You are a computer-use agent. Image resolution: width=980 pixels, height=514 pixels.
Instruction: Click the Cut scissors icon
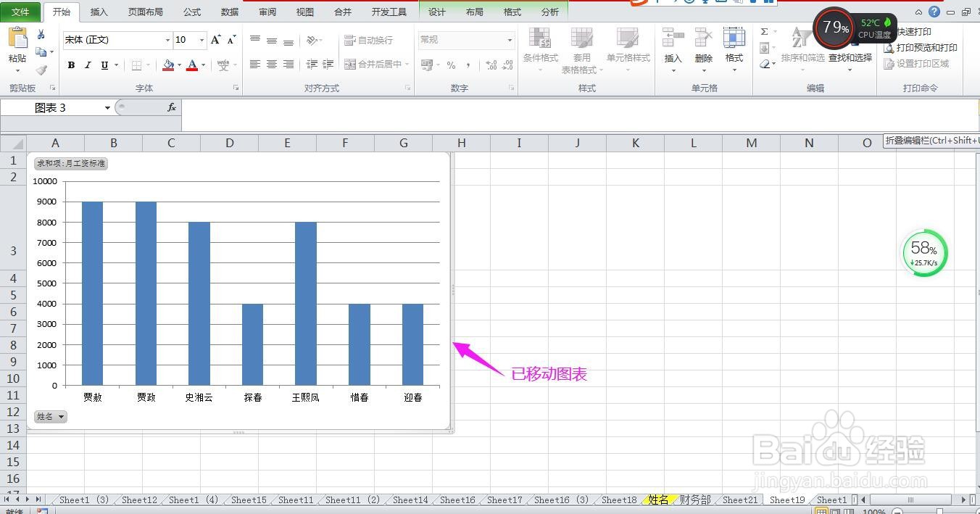point(41,34)
